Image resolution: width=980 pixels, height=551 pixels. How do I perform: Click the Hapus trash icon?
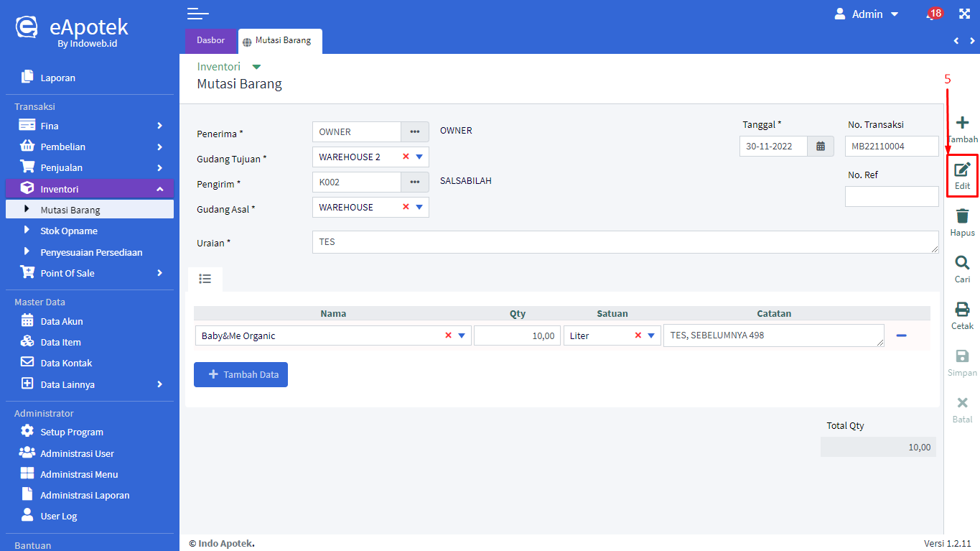pos(962,216)
